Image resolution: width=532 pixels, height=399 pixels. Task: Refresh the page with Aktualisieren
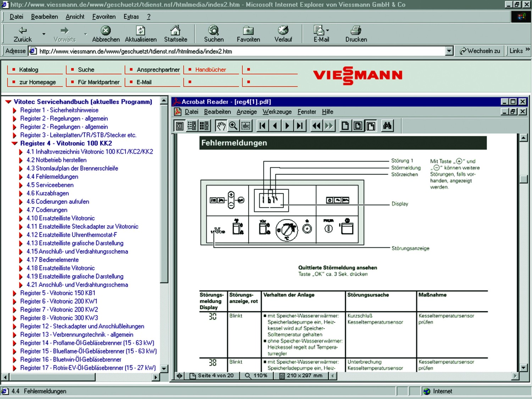pyautogui.click(x=140, y=34)
